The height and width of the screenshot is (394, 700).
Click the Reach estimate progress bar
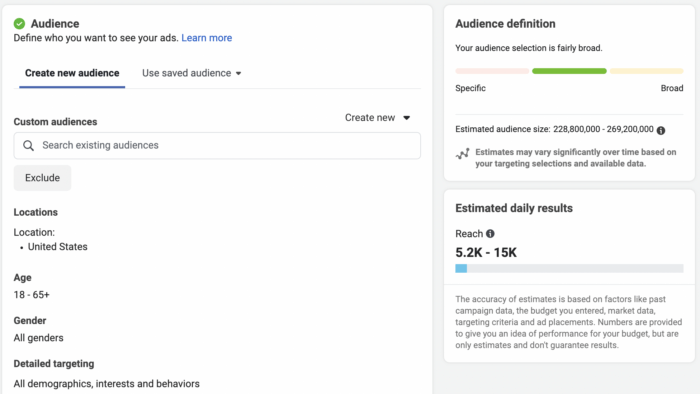(x=569, y=268)
